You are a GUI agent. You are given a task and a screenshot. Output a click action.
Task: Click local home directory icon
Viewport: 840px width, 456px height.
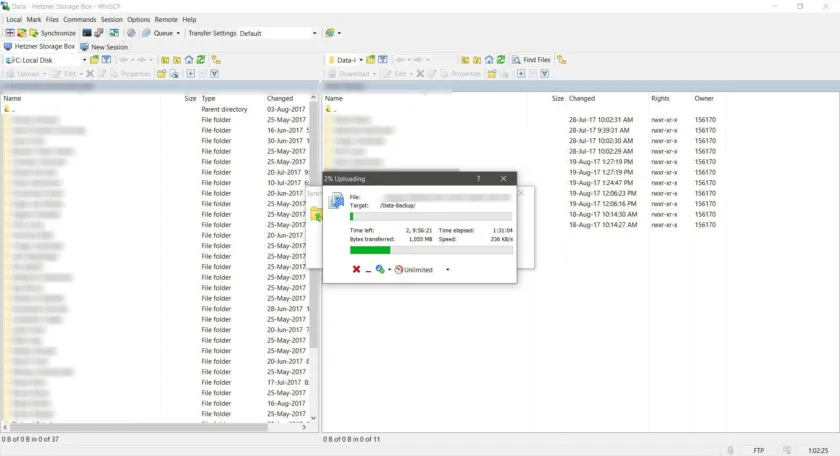189,60
